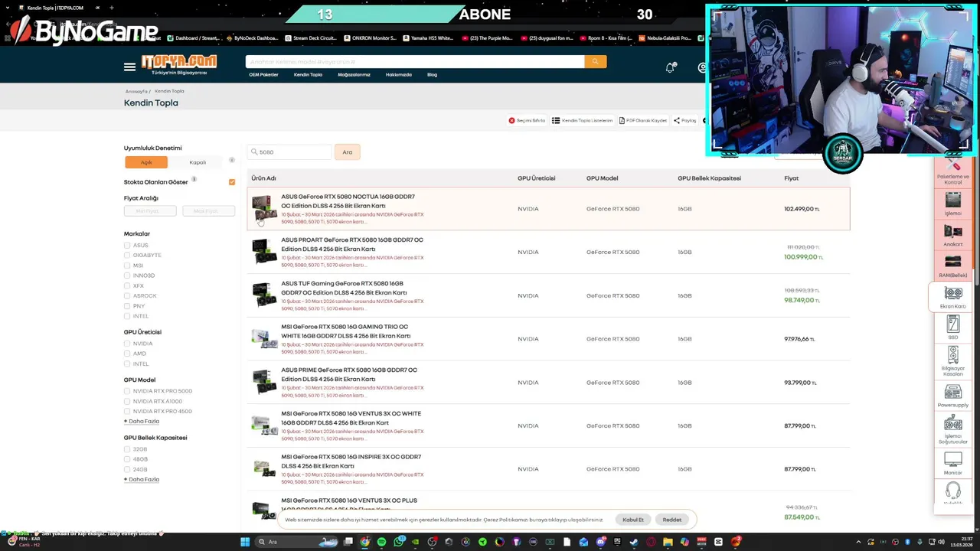Screen dimensions: 980x551
Task: Open the Hakkımızda menu
Action: (398, 74)
